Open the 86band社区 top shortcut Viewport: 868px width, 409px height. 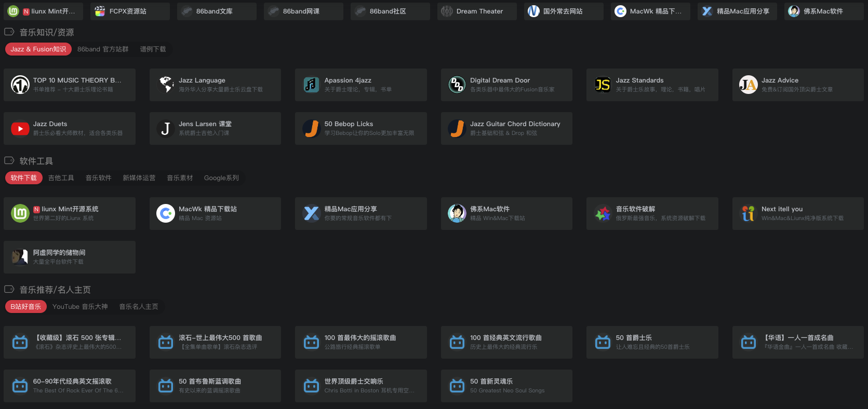pos(390,11)
